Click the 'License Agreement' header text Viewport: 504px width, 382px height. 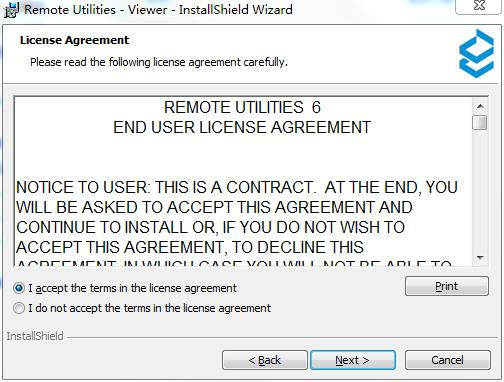pyautogui.click(x=74, y=40)
